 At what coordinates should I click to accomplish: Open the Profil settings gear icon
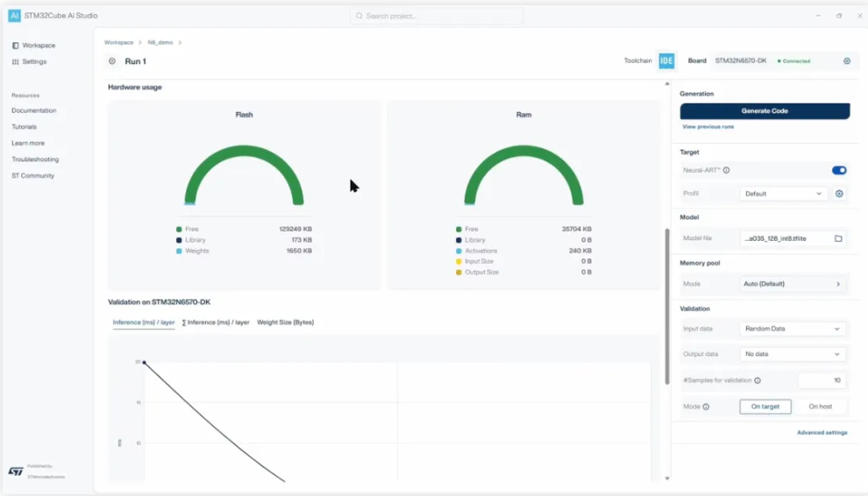pyautogui.click(x=839, y=194)
